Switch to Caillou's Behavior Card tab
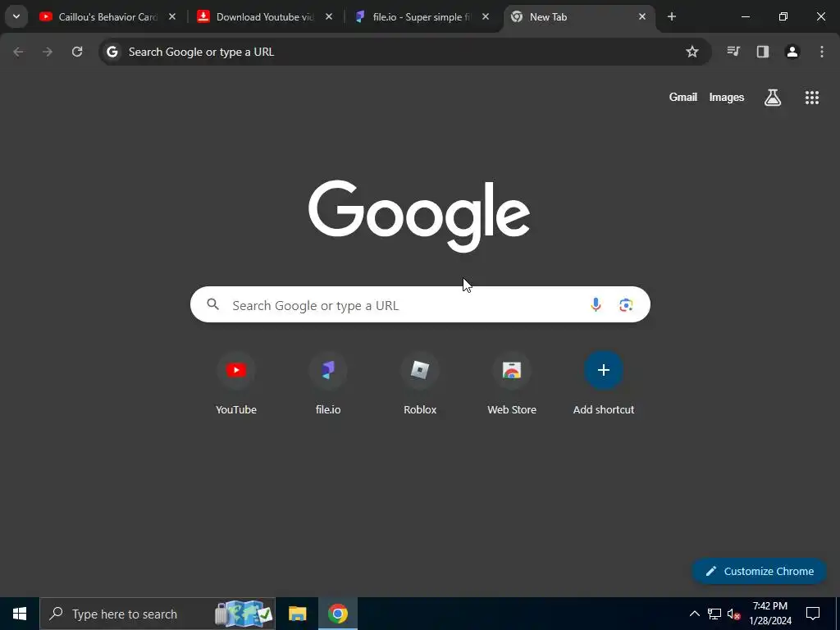840x630 pixels. pos(107,17)
